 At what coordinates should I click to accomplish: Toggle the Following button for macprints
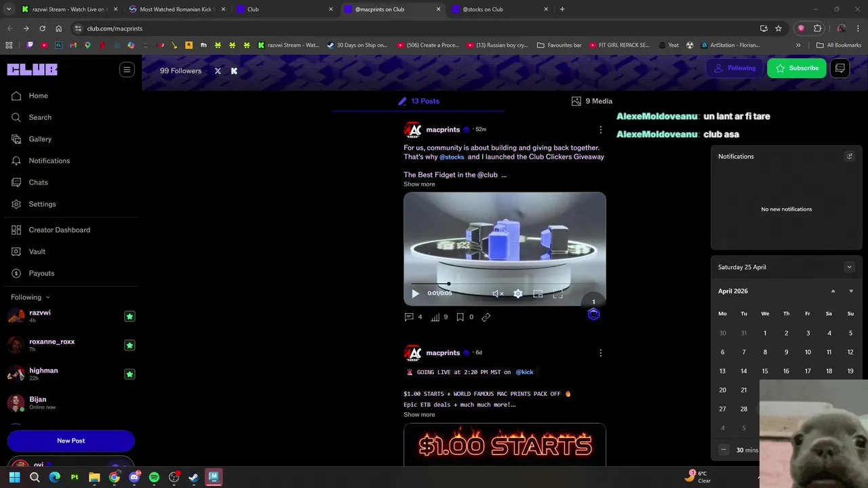pyautogui.click(x=735, y=68)
